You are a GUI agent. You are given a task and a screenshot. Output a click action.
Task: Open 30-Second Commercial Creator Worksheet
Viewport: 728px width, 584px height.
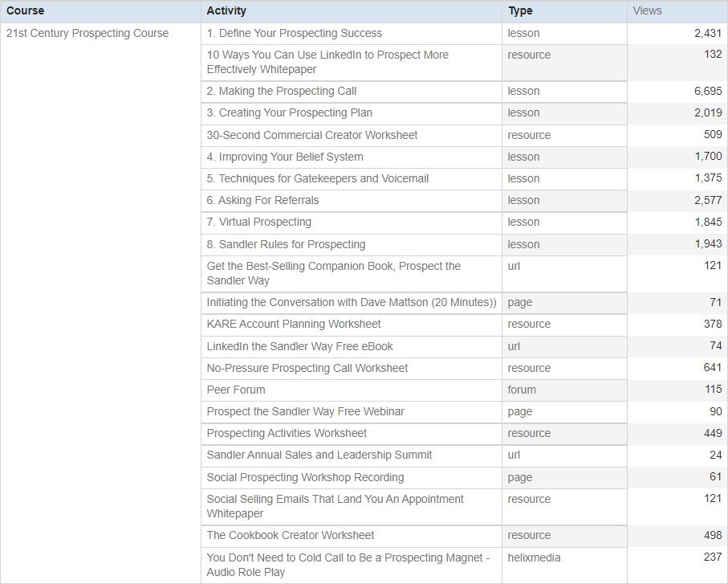pos(312,135)
